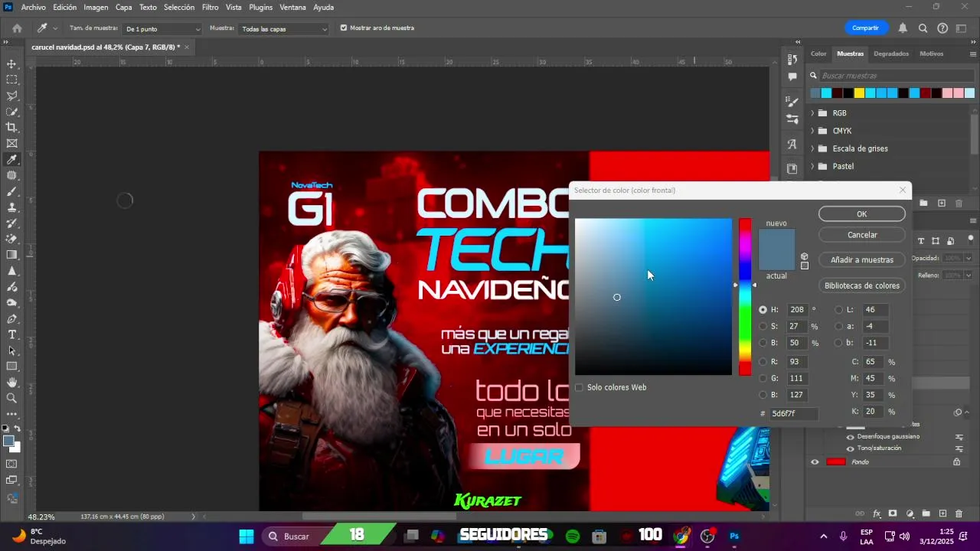This screenshot has width=980, height=551.
Task: Expand the CMYK swatch folder
Action: (812, 131)
